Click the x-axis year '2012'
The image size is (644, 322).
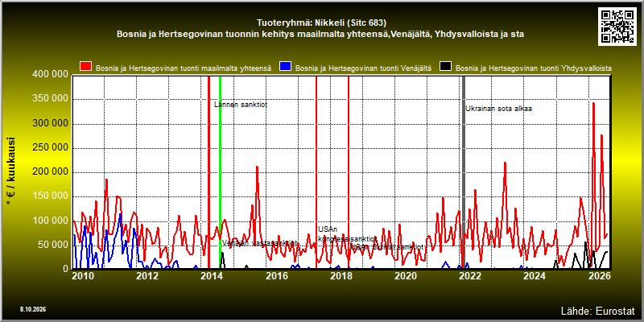(x=147, y=275)
